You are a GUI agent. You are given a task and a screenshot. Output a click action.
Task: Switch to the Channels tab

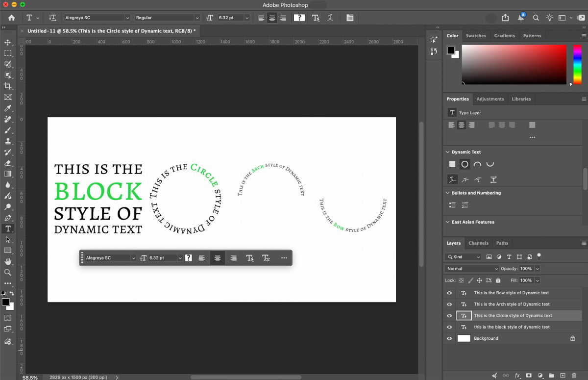(478, 243)
